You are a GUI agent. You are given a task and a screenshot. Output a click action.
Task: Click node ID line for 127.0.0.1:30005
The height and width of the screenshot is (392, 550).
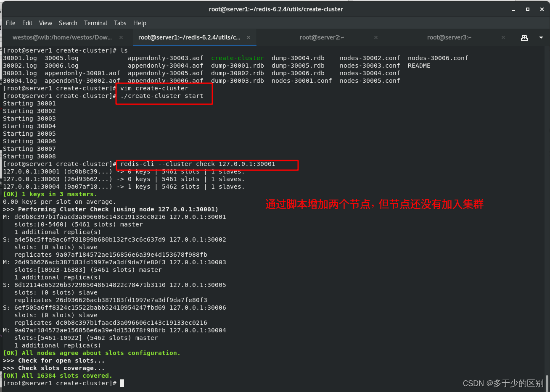click(114, 285)
